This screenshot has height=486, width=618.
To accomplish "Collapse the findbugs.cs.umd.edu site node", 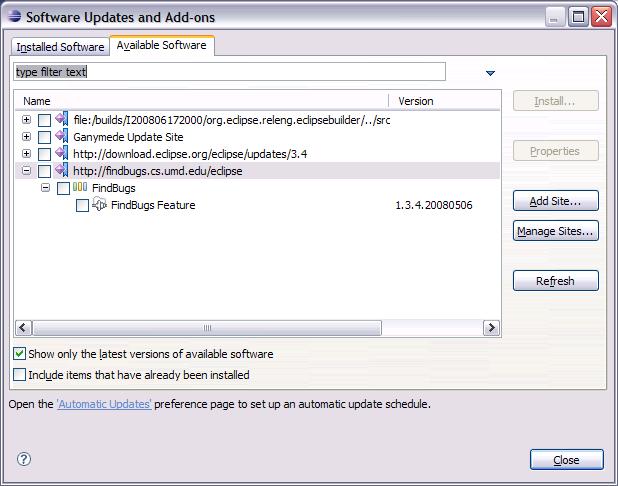I will click(26, 170).
